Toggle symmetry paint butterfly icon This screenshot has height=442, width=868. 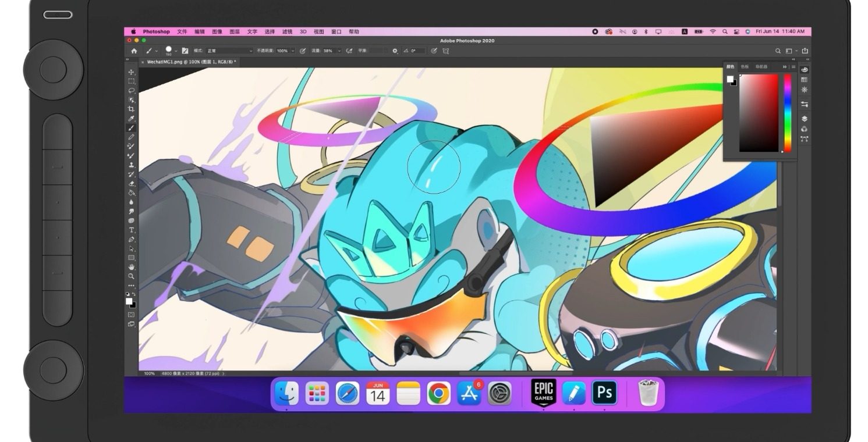(x=446, y=51)
